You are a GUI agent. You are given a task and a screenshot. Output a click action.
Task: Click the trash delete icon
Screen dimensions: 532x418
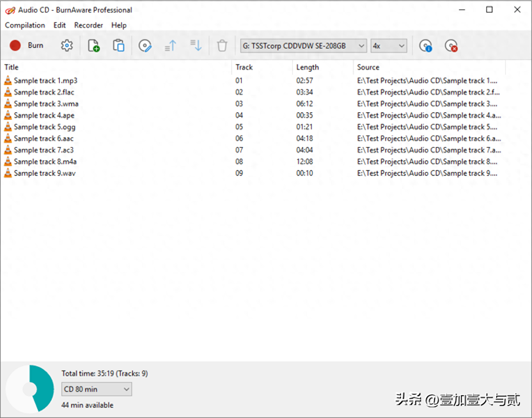click(222, 46)
